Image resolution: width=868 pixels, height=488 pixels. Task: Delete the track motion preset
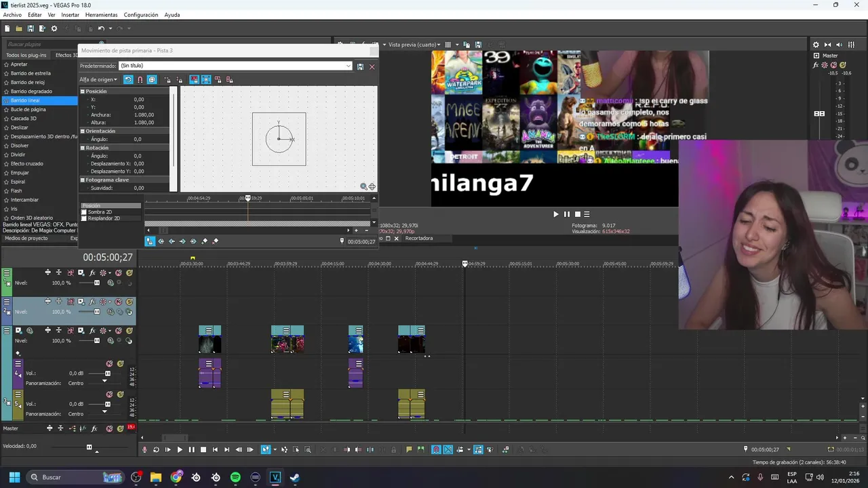click(372, 66)
